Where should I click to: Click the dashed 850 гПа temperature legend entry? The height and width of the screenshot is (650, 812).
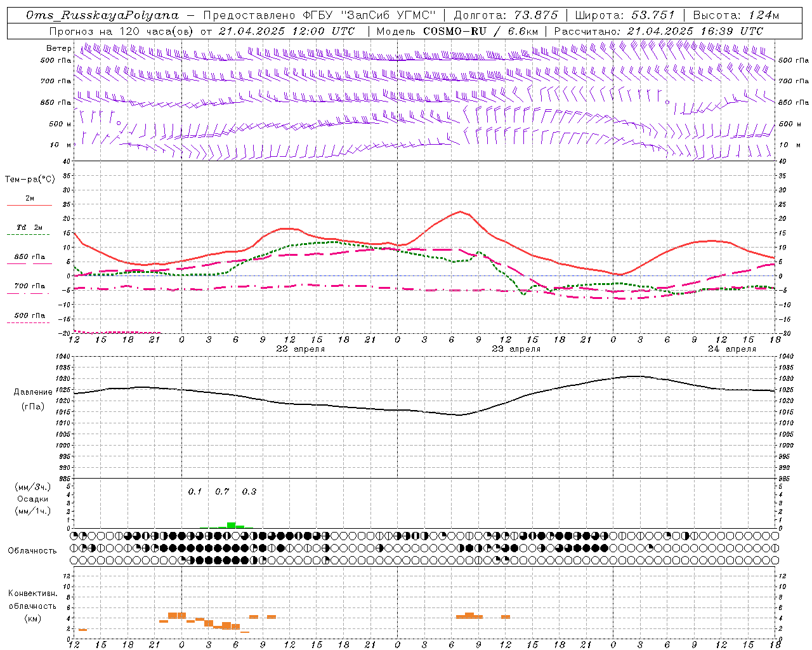coord(29,257)
